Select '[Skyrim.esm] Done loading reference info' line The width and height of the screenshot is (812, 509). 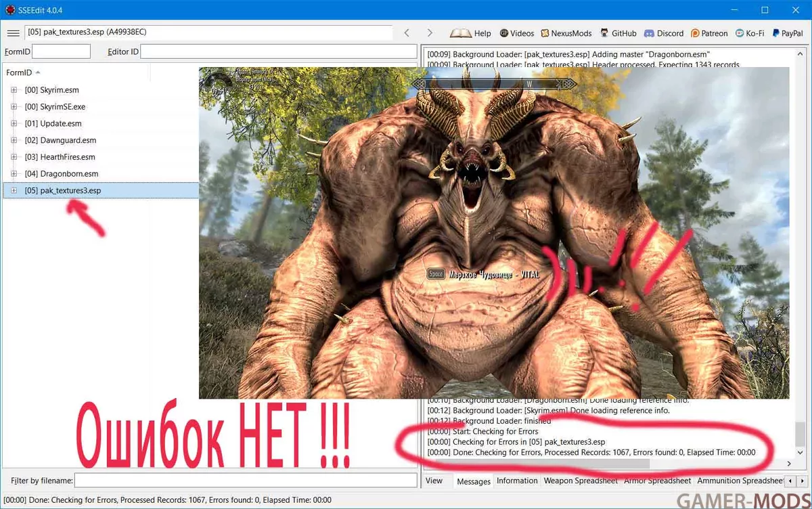click(x=548, y=410)
